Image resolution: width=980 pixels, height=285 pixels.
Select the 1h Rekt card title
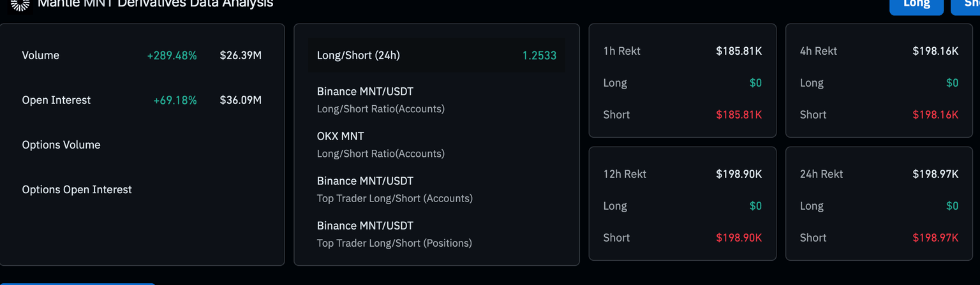click(x=621, y=51)
